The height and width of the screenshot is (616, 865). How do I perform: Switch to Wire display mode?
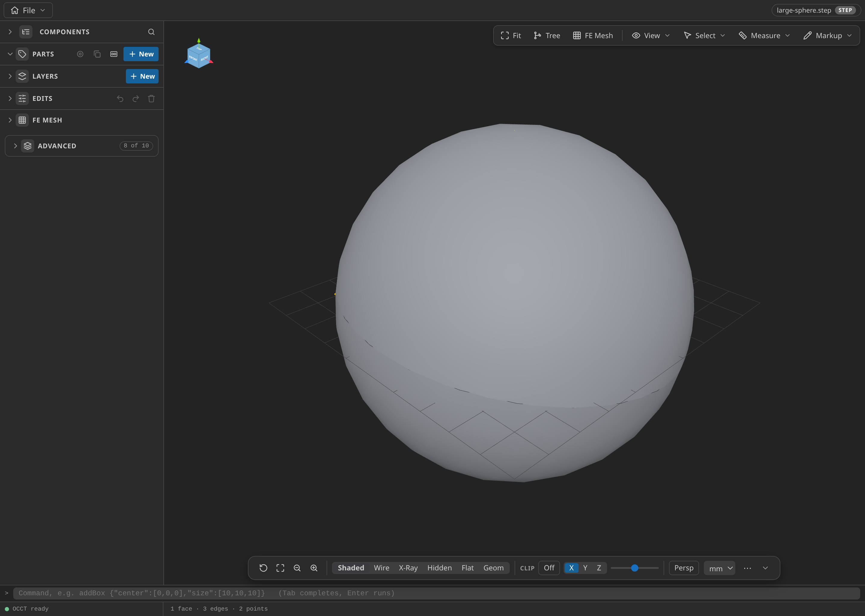381,568
